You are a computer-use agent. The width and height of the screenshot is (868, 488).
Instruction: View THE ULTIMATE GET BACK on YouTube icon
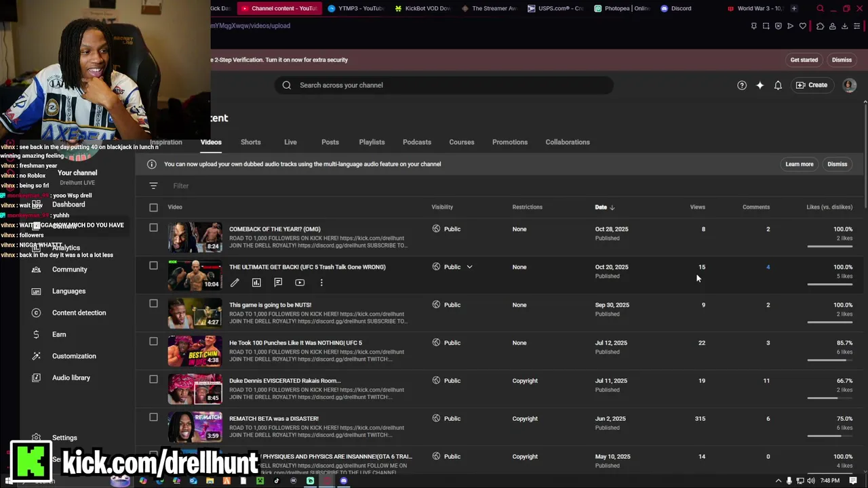(x=300, y=283)
